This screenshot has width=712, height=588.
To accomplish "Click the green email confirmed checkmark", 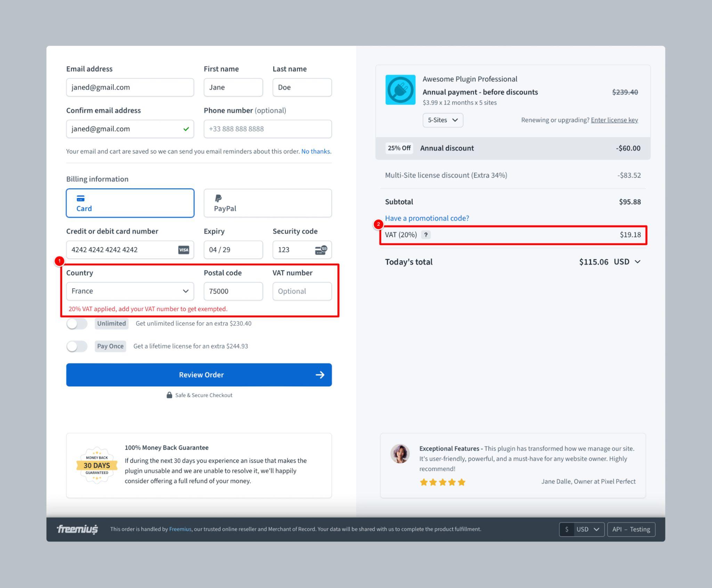I will pyautogui.click(x=186, y=129).
